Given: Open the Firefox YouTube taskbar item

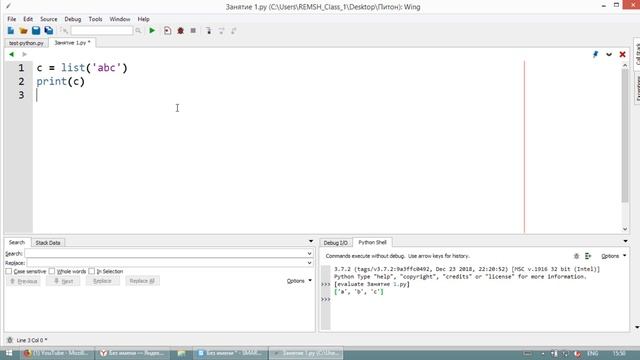Looking at the screenshot, I should (x=57, y=353).
